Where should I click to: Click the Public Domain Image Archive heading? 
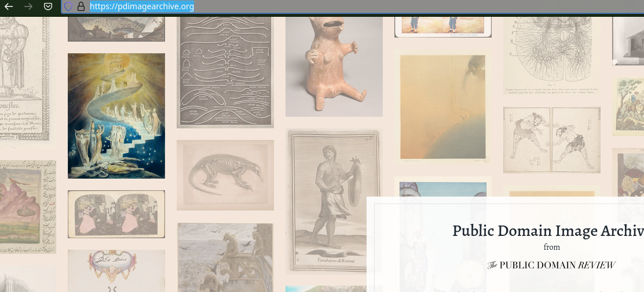pyautogui.click(x=548, y=231)
